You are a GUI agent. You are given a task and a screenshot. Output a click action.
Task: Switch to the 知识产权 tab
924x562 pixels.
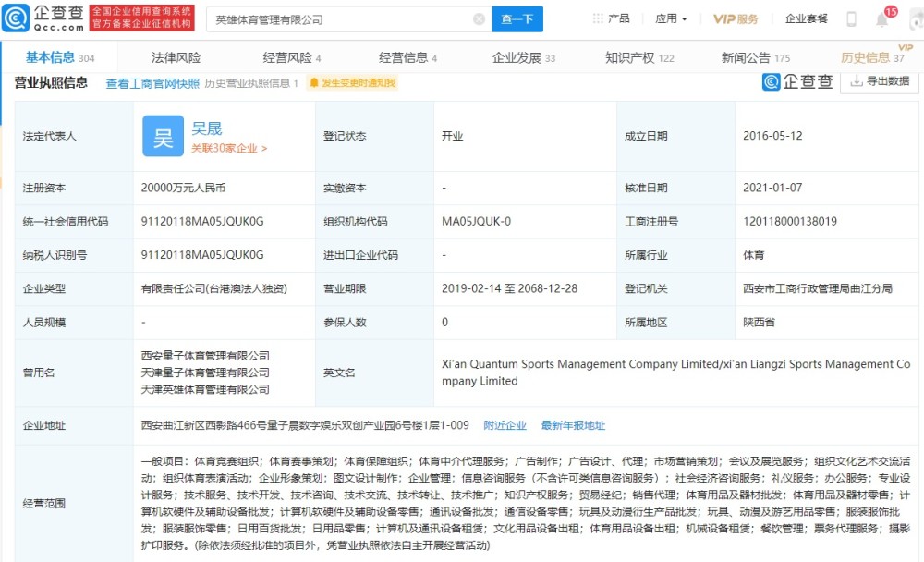coord(639,58)
